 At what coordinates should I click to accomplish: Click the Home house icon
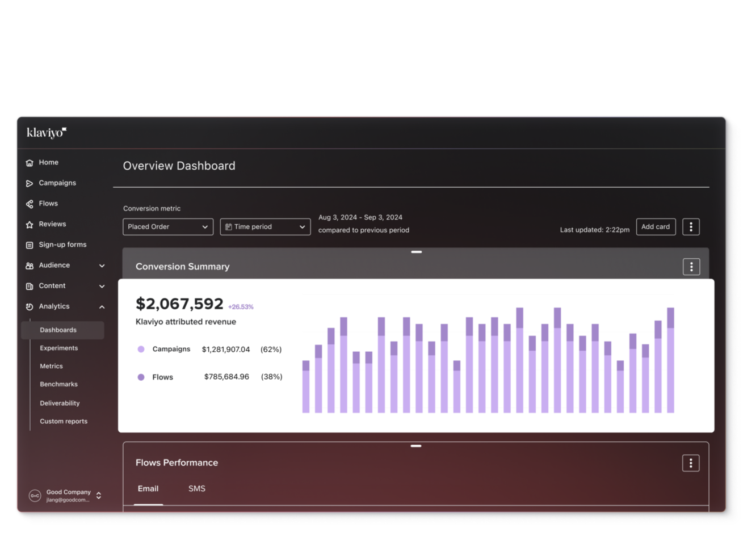[x=30, y=163]
